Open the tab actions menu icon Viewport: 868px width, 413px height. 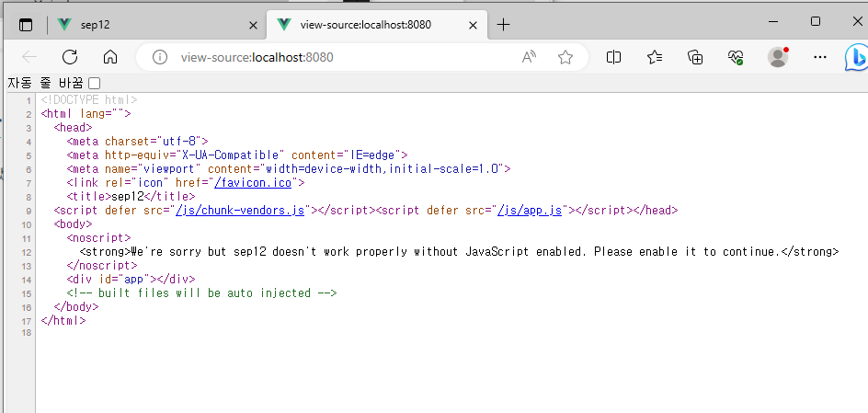(26, 25)
